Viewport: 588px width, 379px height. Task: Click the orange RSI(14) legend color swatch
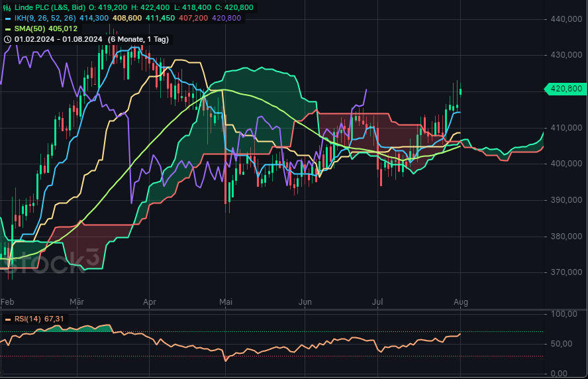coord(8,320)
